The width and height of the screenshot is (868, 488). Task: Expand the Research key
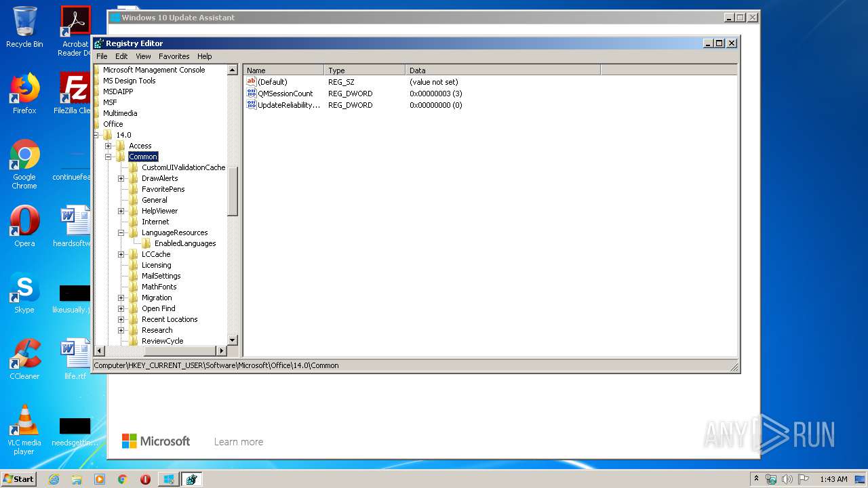[x=121, y=330]
